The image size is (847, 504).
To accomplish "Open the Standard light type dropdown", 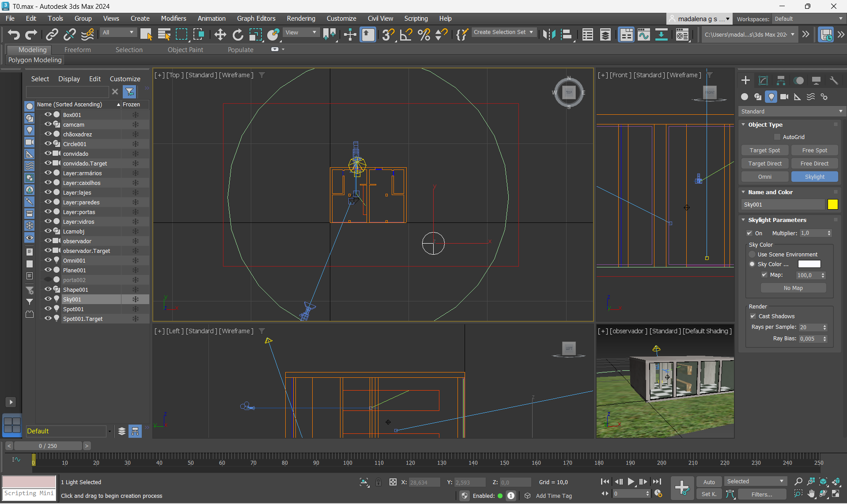I will (791, 112).
